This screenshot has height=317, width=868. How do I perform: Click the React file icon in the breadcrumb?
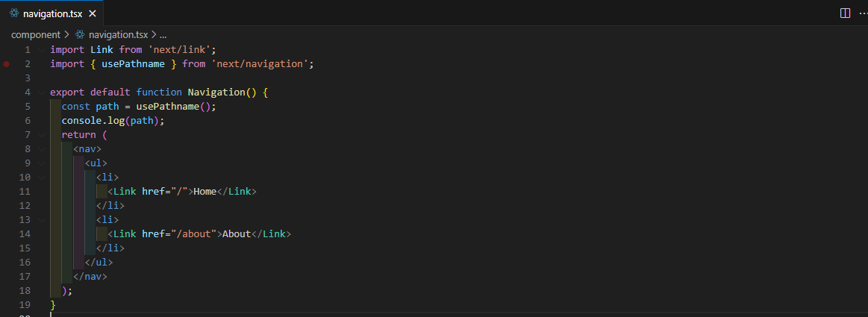coord(80,34)
